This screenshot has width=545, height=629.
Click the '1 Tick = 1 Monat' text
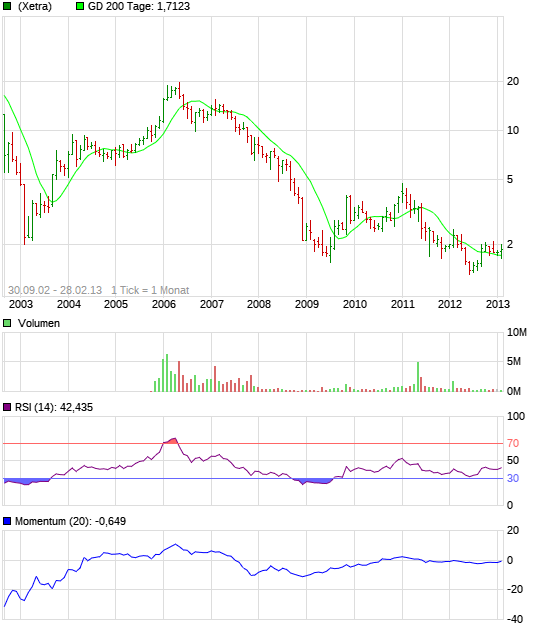click(x=150, y=290)
